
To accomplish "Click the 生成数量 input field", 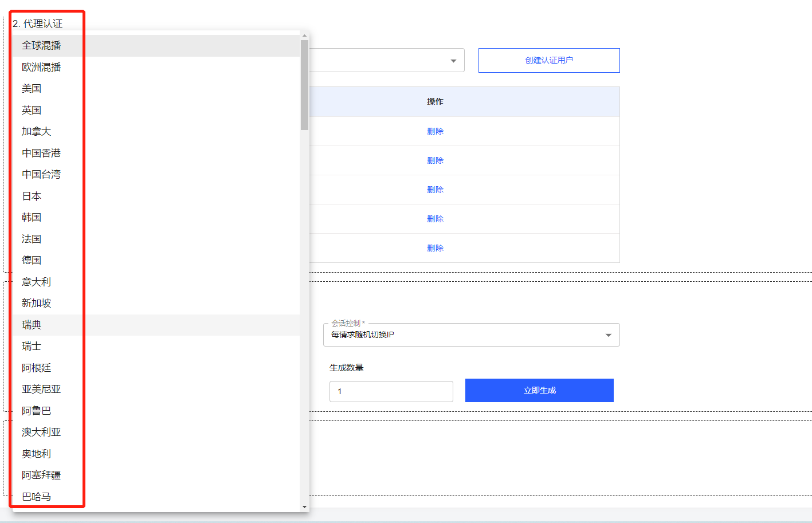I will tap(391, 391).
